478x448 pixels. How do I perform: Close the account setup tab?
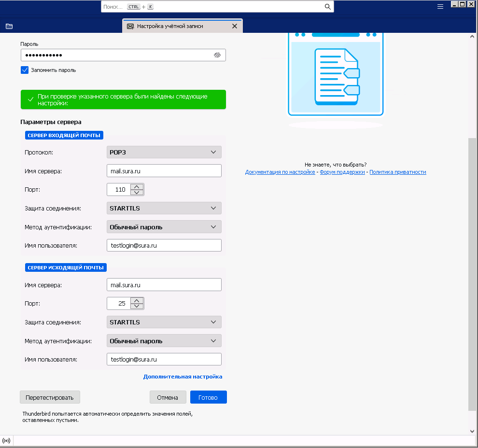point(235,27)
